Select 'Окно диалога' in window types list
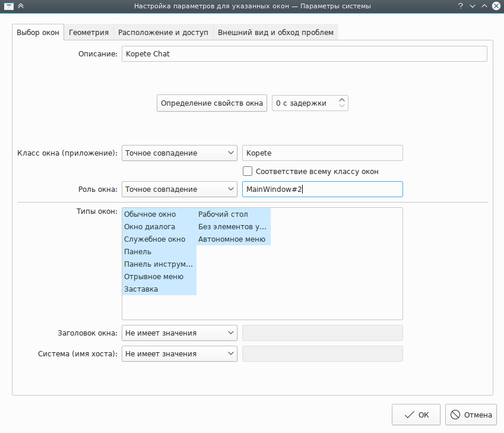This screenshot has height=433, width=504. (x=150, y=227)
